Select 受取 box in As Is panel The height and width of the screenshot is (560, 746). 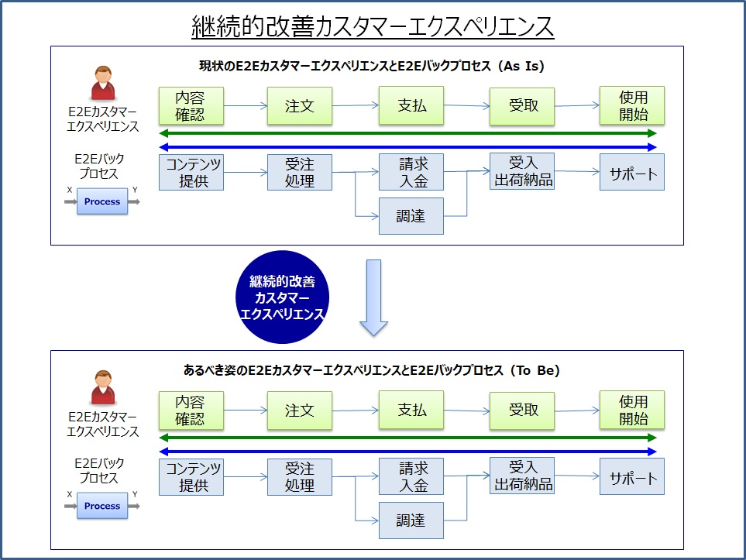point(522,106)
